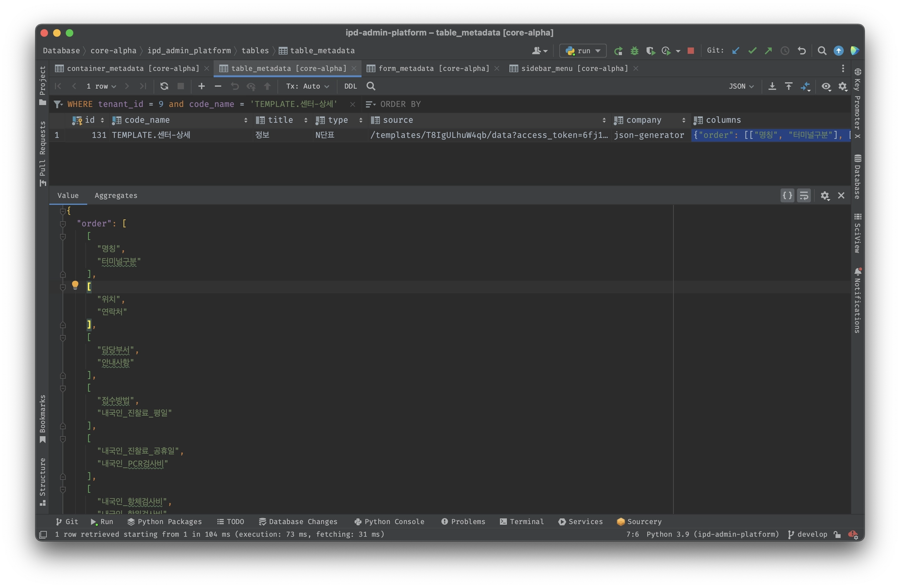
Task: Toggle formatted value mode braces button
Action: pyautogui.click(x=787, y=196)
